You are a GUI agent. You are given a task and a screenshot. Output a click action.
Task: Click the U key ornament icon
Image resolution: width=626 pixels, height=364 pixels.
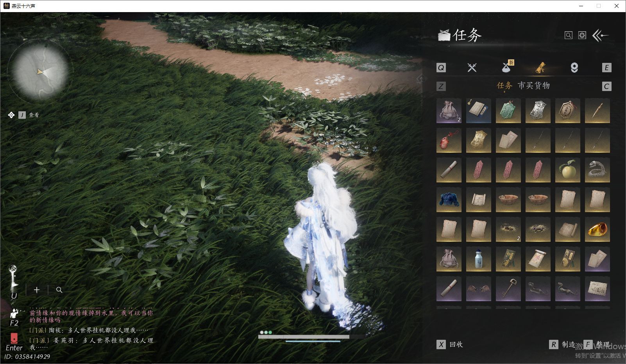coord(13,283)
